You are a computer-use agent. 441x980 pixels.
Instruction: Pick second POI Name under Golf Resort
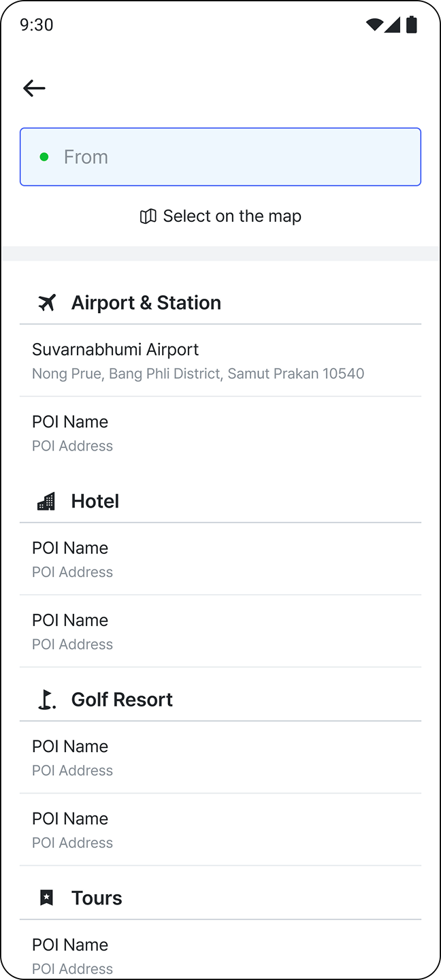pos(220,830)
